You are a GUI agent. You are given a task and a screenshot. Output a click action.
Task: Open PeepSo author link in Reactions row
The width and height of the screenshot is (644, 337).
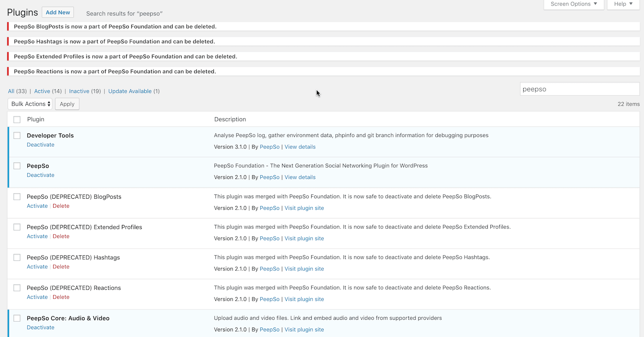pos(270,299)
